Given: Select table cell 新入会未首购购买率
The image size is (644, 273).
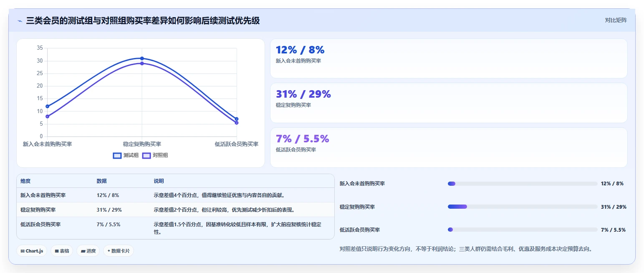Looking at the screenshot, I should click(x=43, y=195).
